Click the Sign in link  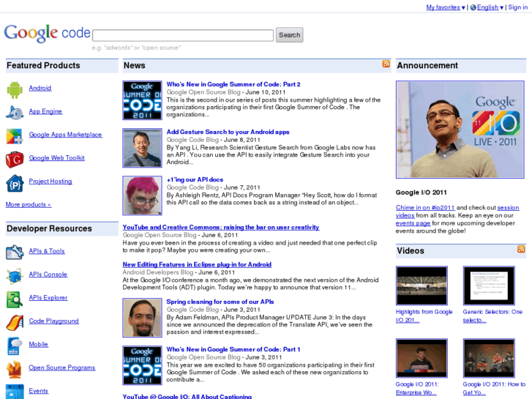click(x=517, y=7)
